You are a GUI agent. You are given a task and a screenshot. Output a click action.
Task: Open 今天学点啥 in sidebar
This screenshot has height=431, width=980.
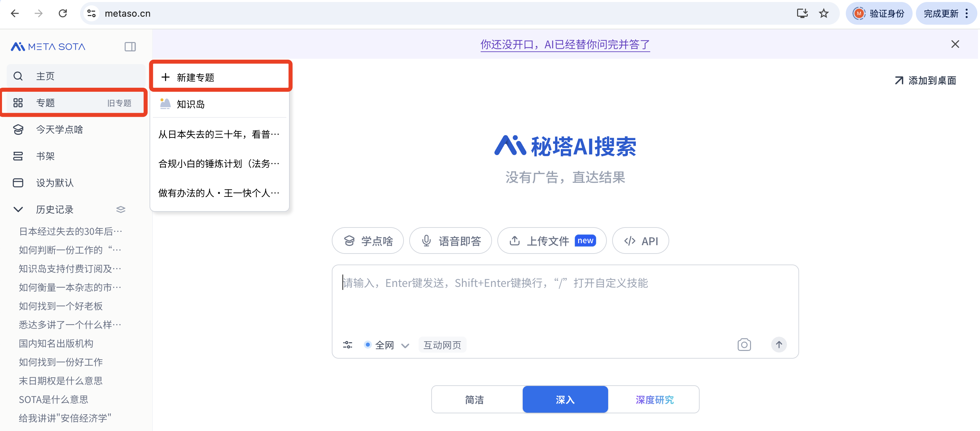[59, 130]
